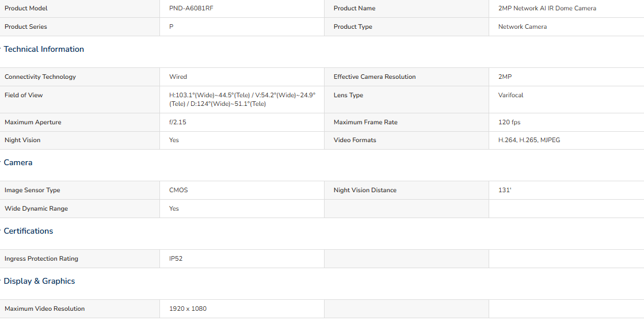
Task: Click the 120 fps frame rate value
Action: pyautogui.click(x=509, y=123)
